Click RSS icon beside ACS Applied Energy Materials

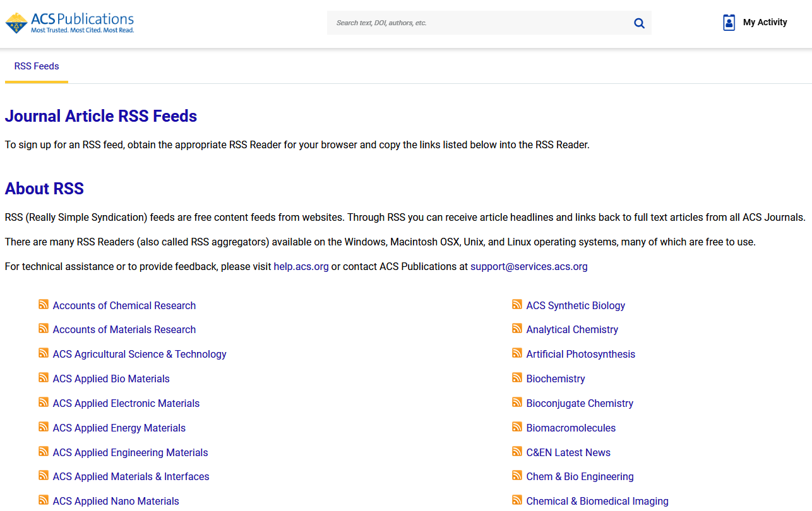[44, 427]
